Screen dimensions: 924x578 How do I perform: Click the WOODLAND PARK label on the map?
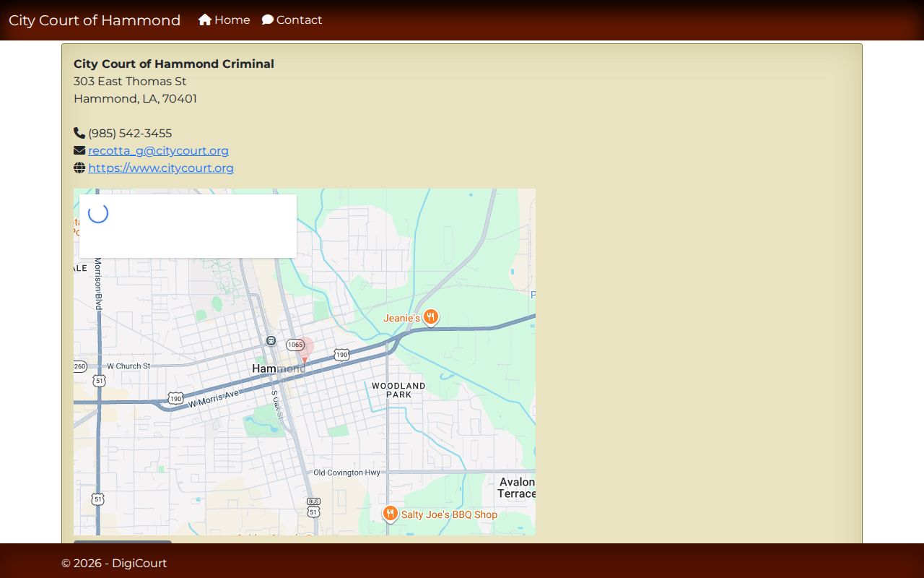(398, 390)
